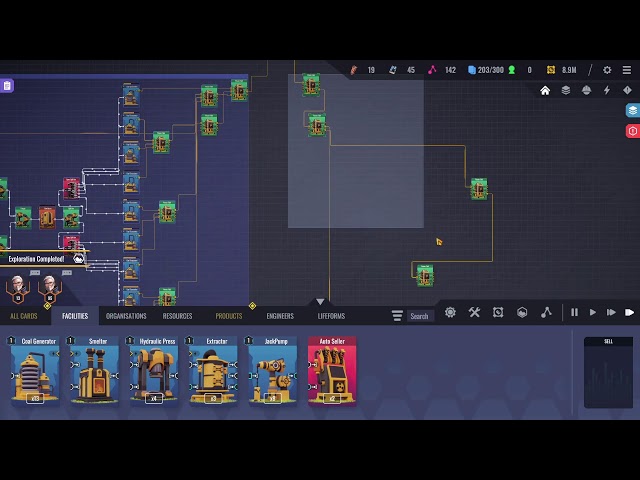Show the diamond warning overlay icon
This screenshot has height=480, width=640.
click(627, 90)
